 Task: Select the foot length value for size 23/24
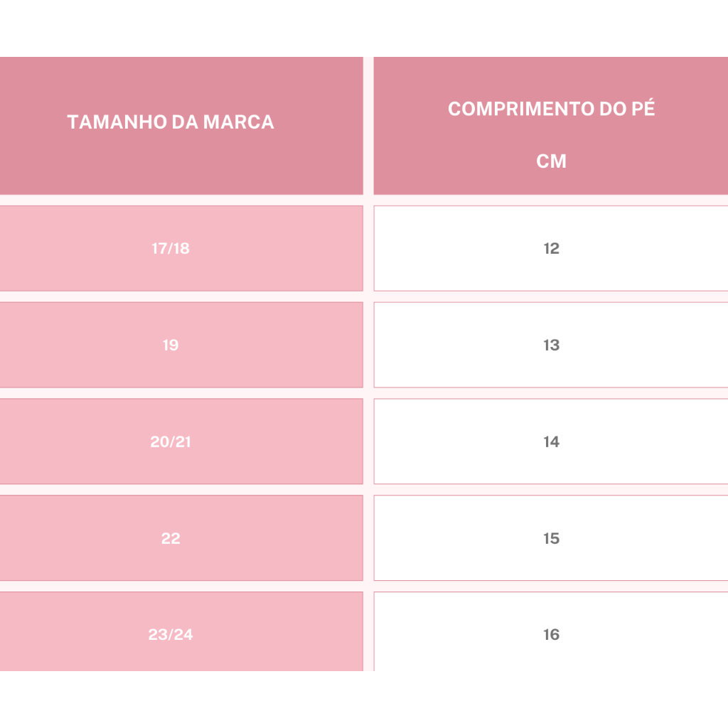551,634
